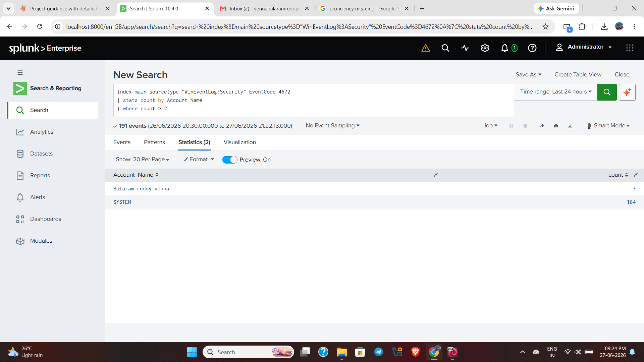Viewport: 644px width, 362px height.
Task: Stop the search job
Action: pos(525,126)
